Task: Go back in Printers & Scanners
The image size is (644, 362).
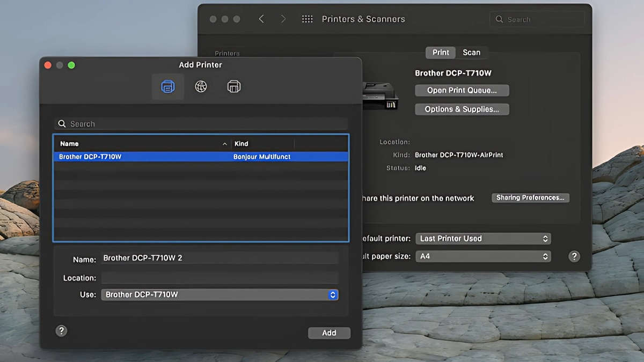Action: (261, 19)
